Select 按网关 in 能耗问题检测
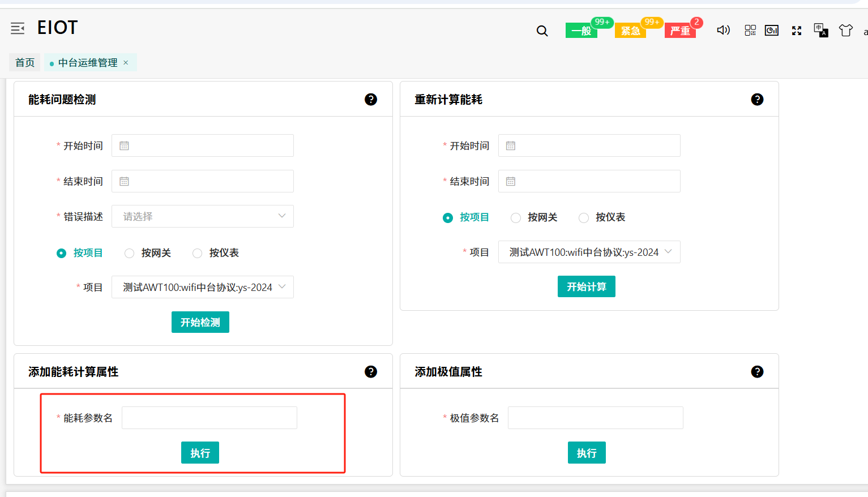Viewport: 868px width, 497px height. 130,254
